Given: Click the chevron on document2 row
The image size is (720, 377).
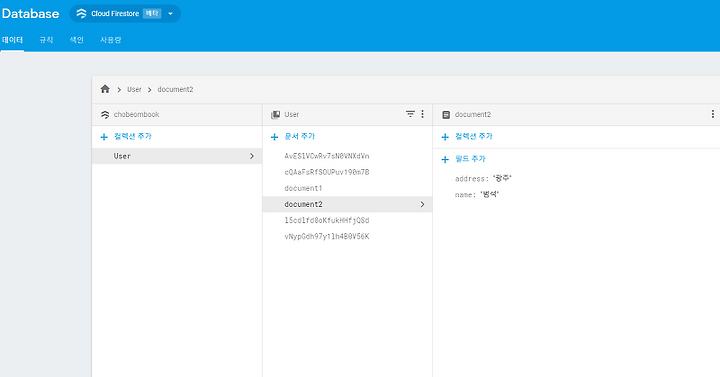Looking at the screenshot, I should pyautogui.click(x=422, y=204).
